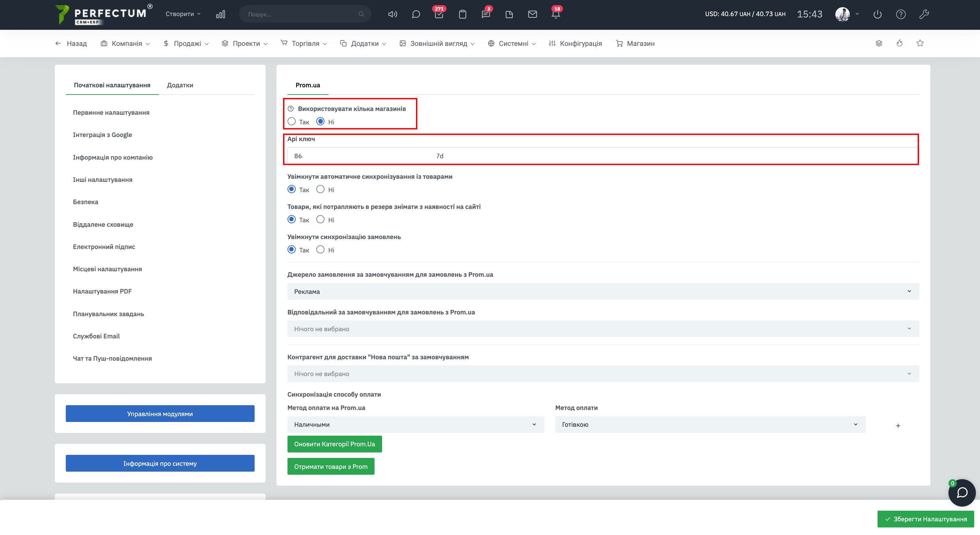
Task: Select Ні for order synchronization
Action: [320, 250]
